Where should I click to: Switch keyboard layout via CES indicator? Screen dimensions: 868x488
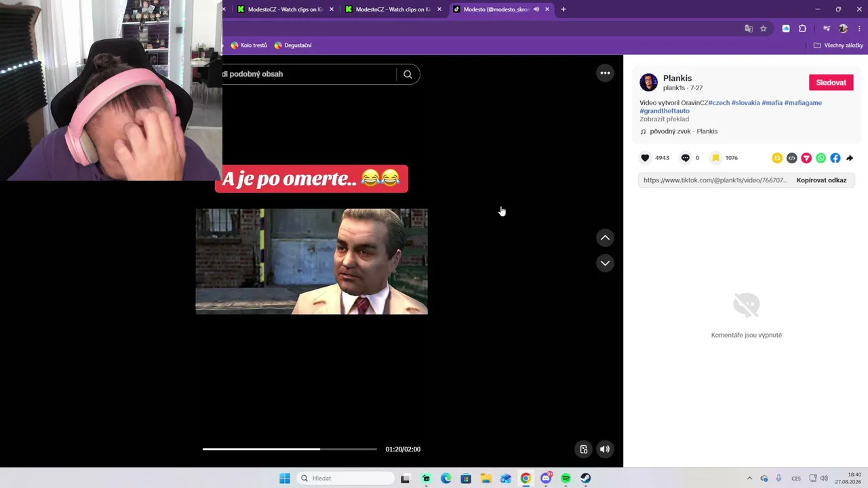pos(796,479)
